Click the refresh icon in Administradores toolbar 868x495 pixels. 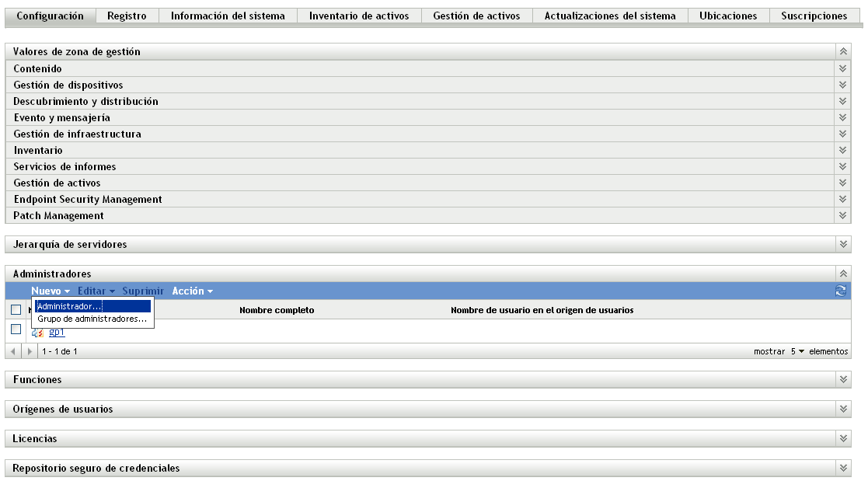click(x=840, y=291)
